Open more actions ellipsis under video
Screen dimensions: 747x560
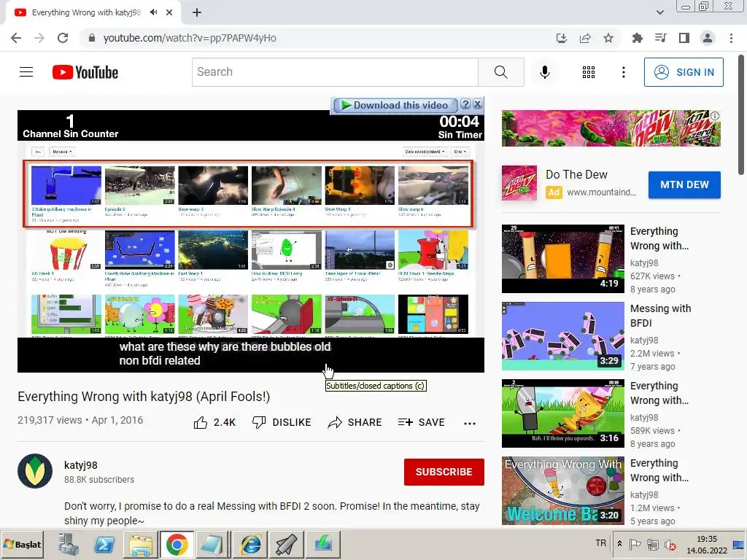(469, 423)
